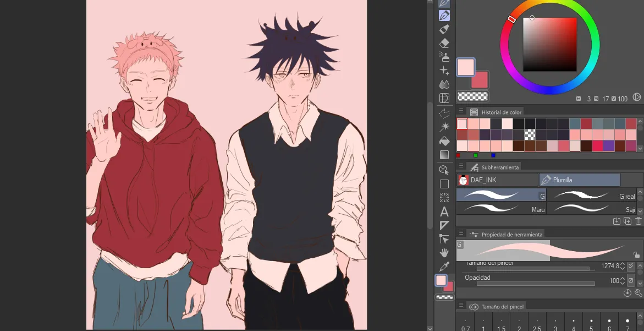
Task: Adjust brush size stepper arrows
Action: point(623,266)
